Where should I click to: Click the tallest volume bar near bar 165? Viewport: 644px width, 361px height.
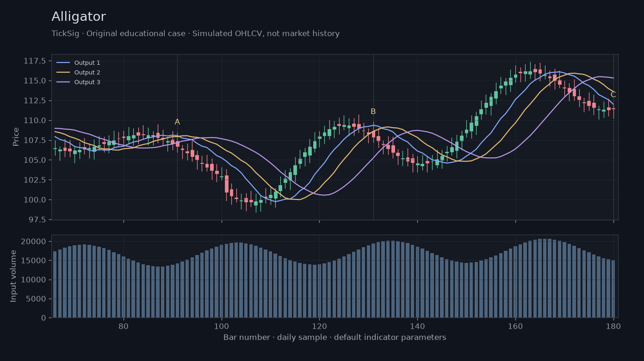click(x=540, y=278)
